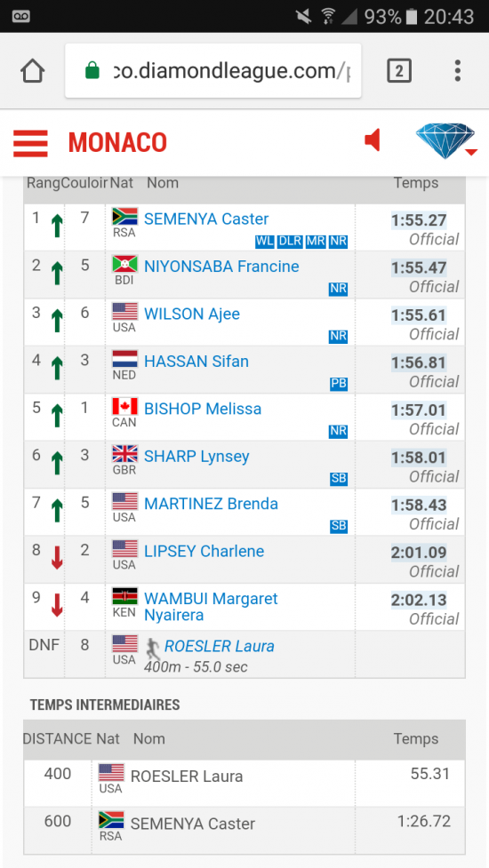Screen dimensions: 489x868
Task: Tap the browser home icon
Action: [x=33, y=71]
